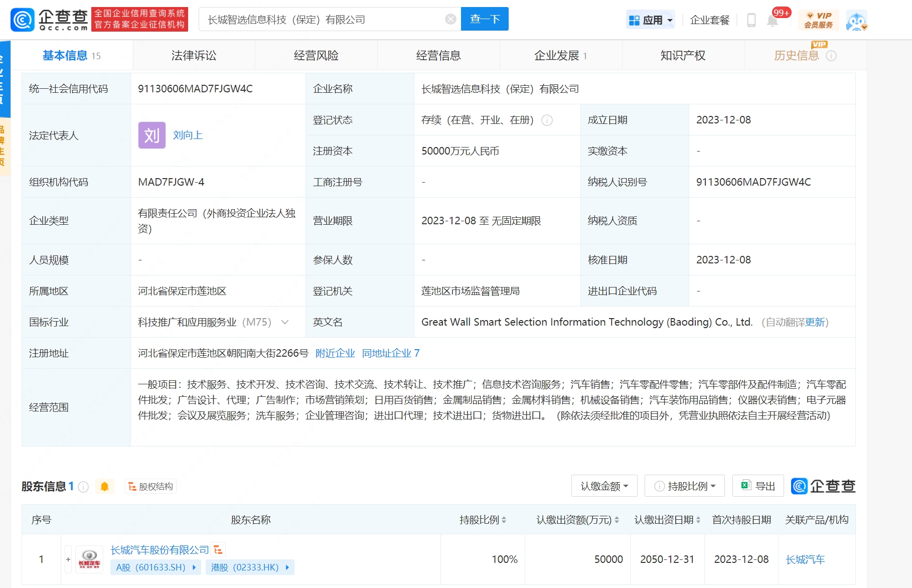Switch to the 法律诉讼 tab
Viewport: 912px width, 588px height.
pos(194,55)
